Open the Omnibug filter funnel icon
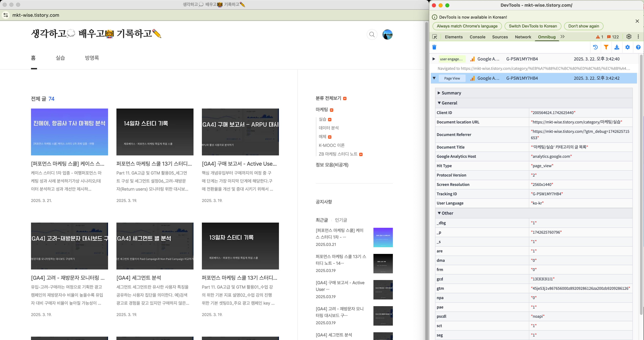Viewport: 644px width, 340px height. (606, 47)
